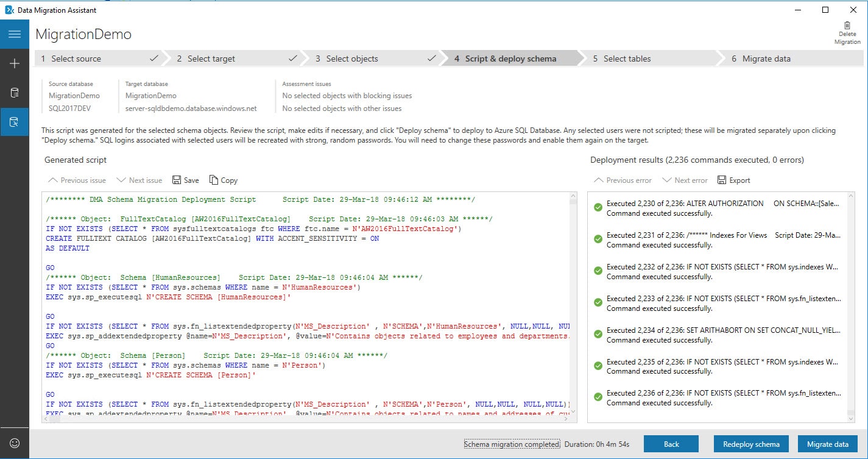
Task: Click the Duration: 0h 4m 54s text
Action: coord(597,444)
